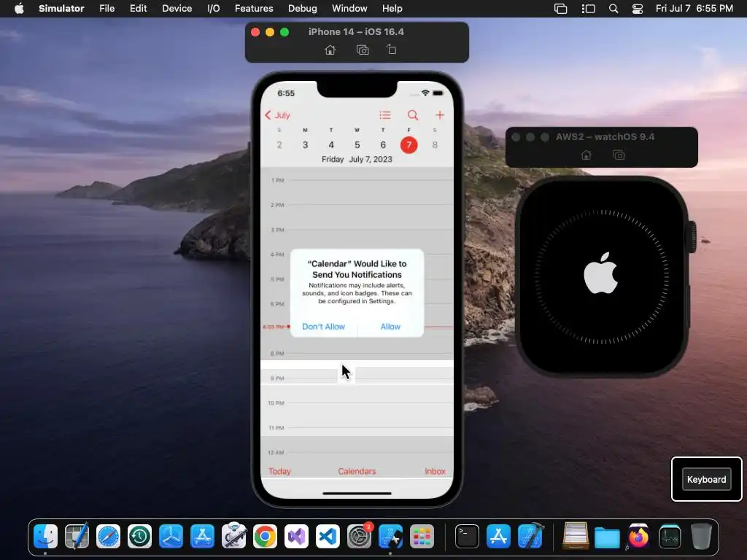Screen dimensions: 747x560
Task: Open the Help menu
Action: [x=392, y=9]
